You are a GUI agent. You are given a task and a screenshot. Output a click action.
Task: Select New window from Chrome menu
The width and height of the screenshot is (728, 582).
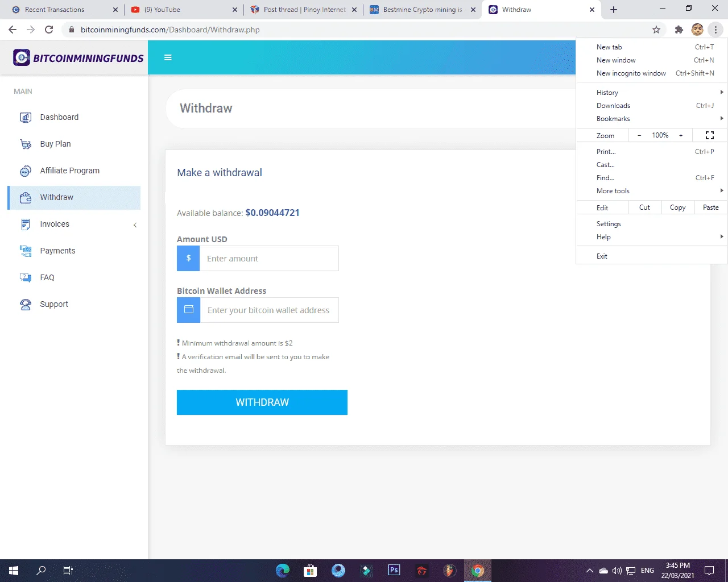[652, 60]
